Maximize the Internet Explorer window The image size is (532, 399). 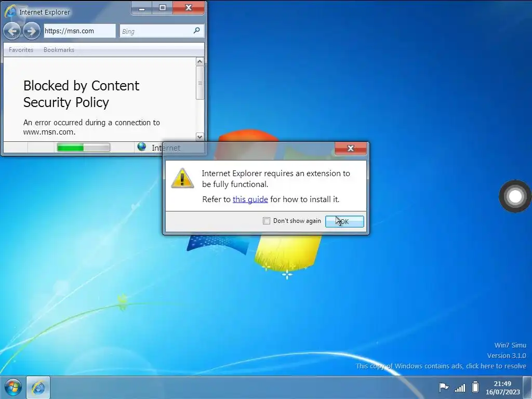(162, 8)
